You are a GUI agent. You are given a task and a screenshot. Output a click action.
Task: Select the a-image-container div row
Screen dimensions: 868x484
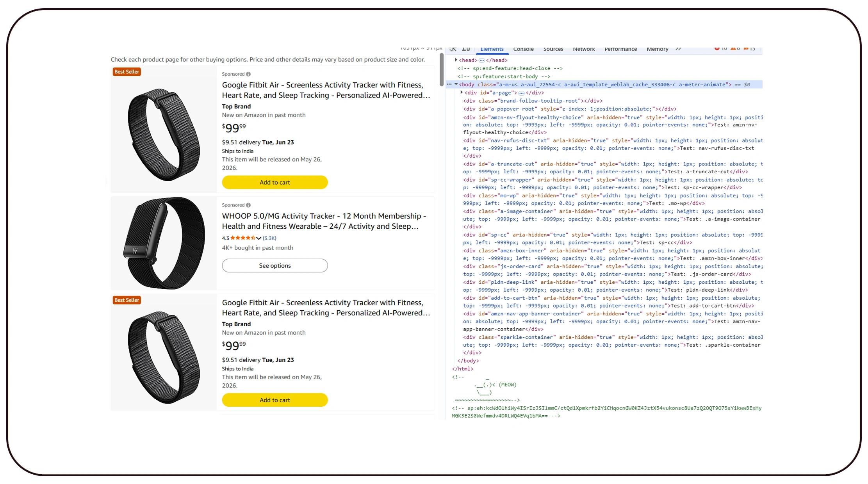[x=613, y=219]
